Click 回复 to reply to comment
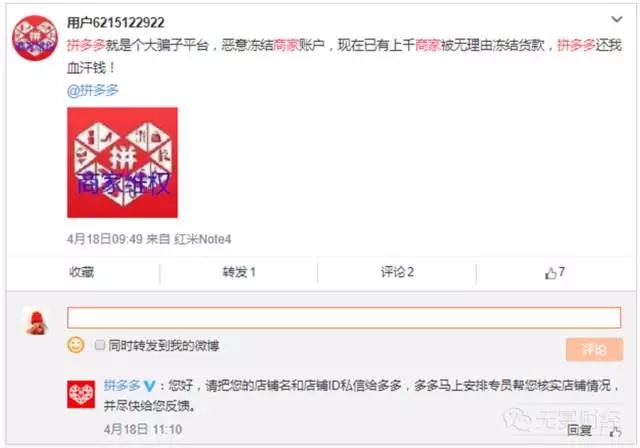 (580, 430)
